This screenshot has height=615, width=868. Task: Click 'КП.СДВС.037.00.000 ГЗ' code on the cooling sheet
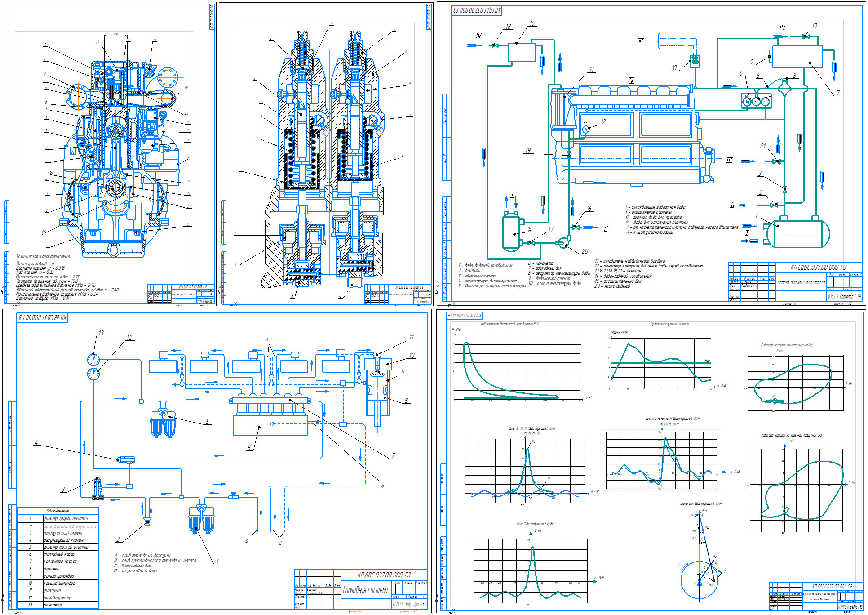[819, 267]
